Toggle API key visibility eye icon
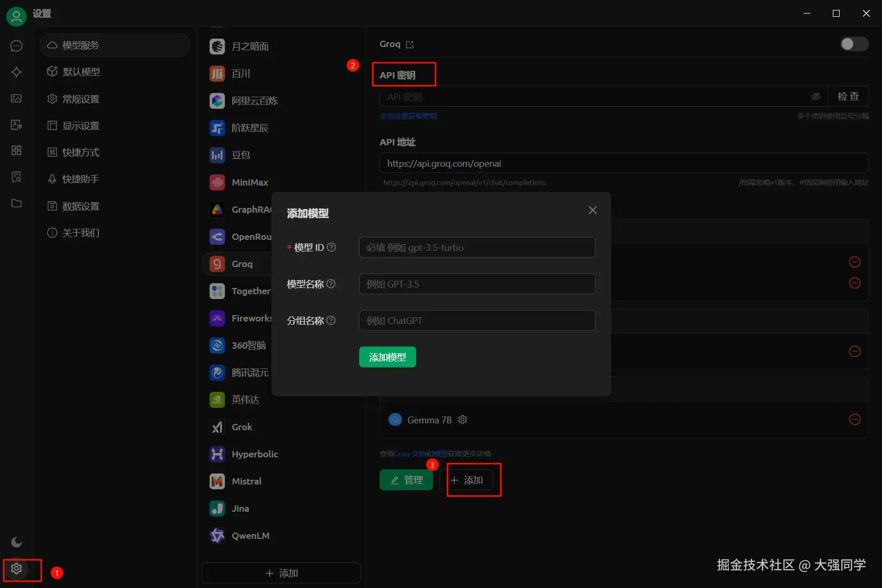Viewport: 882px width, 588px height. [x=816, y=97]
